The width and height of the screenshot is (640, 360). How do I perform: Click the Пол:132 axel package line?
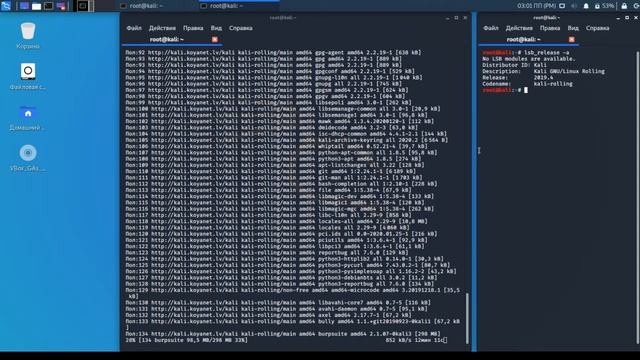click(268, 315)
